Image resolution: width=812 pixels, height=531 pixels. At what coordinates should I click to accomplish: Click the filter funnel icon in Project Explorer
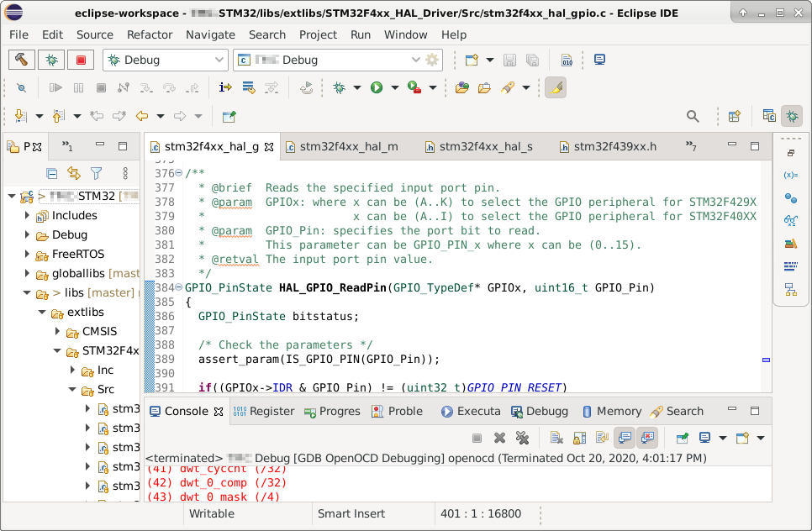(97, 173)
